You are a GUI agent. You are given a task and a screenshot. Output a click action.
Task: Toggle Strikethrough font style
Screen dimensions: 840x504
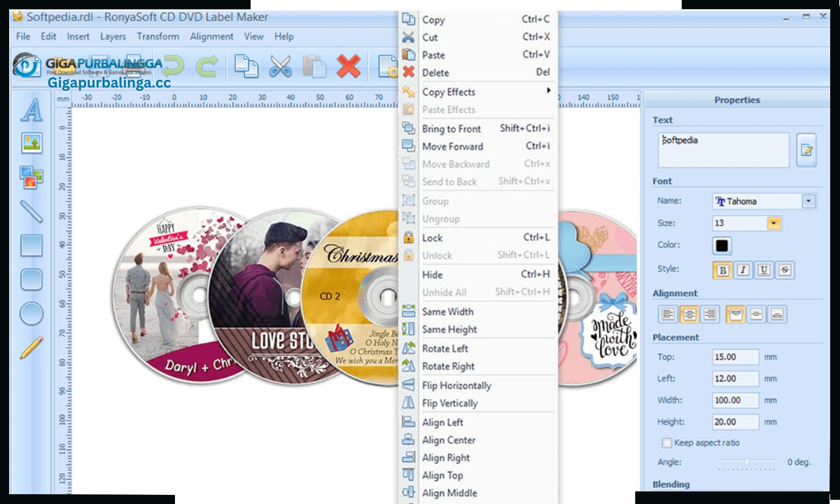coord(785,270)
